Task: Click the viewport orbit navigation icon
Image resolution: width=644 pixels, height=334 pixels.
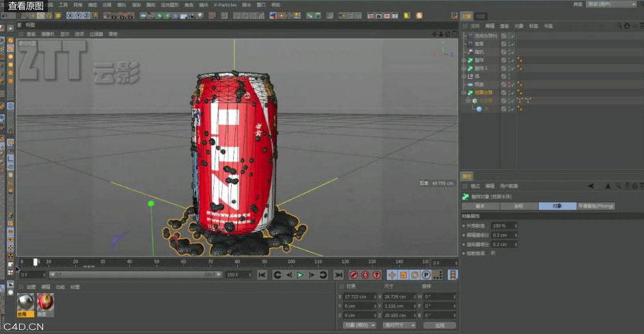Action: (448, 34)
